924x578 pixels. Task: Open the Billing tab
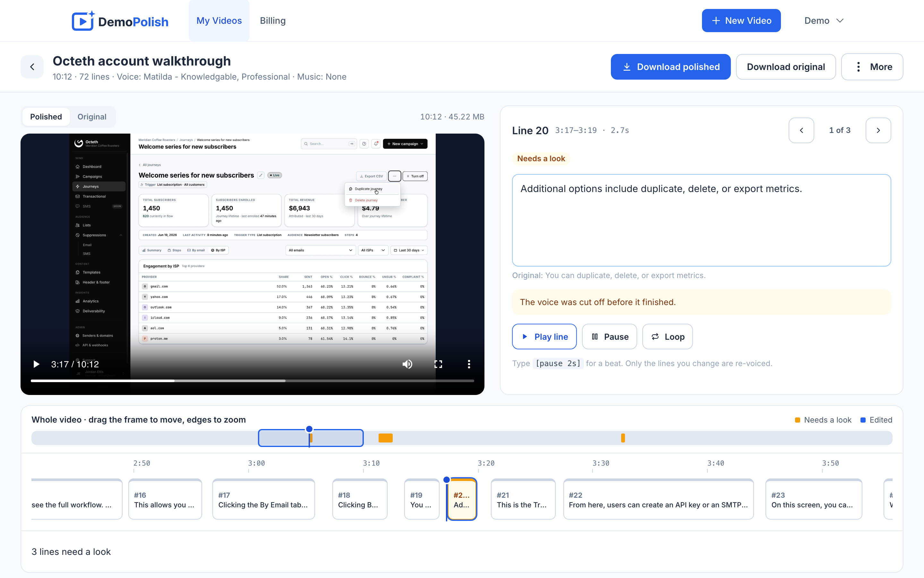coord(273,21)
